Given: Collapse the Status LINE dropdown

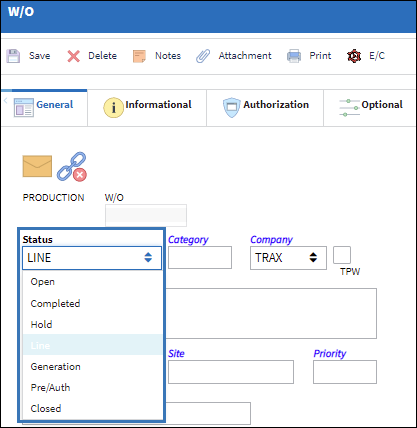Looking at the screenshot, I should [92, 258].
